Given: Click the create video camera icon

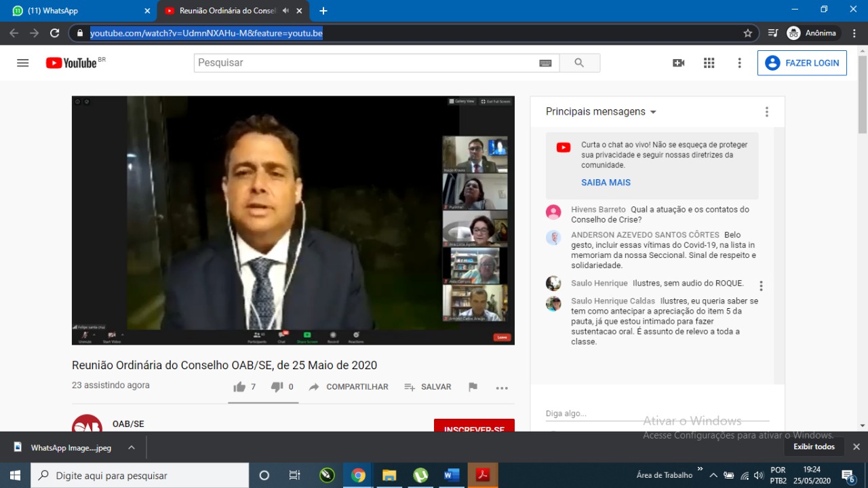Looking at the screenshot, I should point(678,63).
